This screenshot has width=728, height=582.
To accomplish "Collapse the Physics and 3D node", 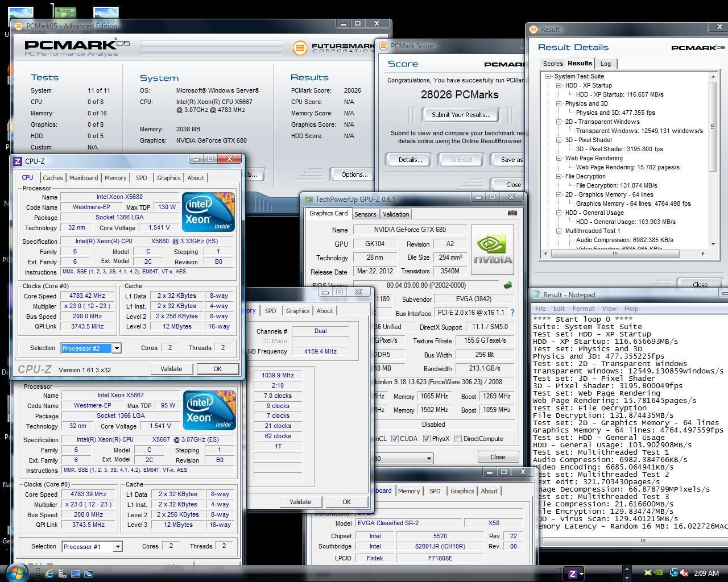I will tap(559, 103).
